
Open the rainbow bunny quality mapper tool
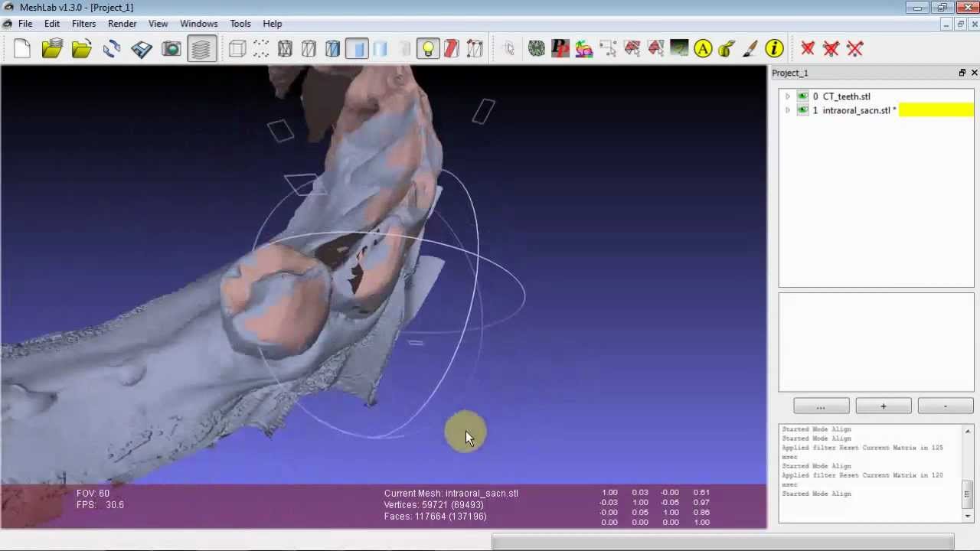(584, 49)
